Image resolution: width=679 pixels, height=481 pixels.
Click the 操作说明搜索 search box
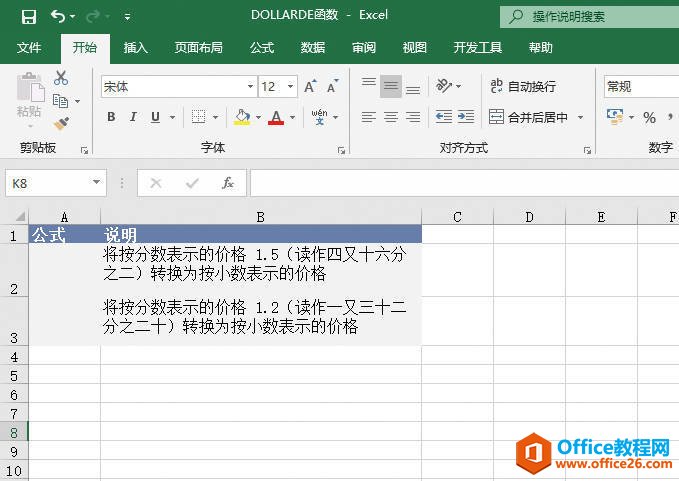[589, 17]
